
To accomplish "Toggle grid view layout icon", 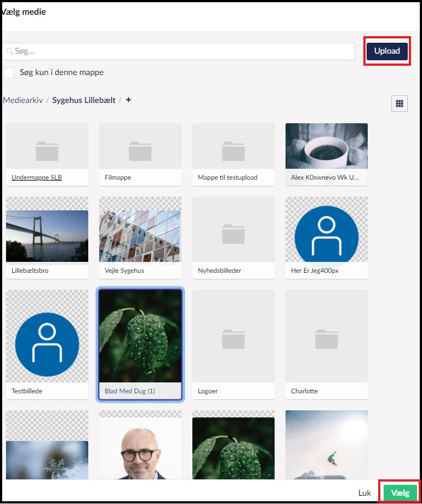I will (399, 103).
